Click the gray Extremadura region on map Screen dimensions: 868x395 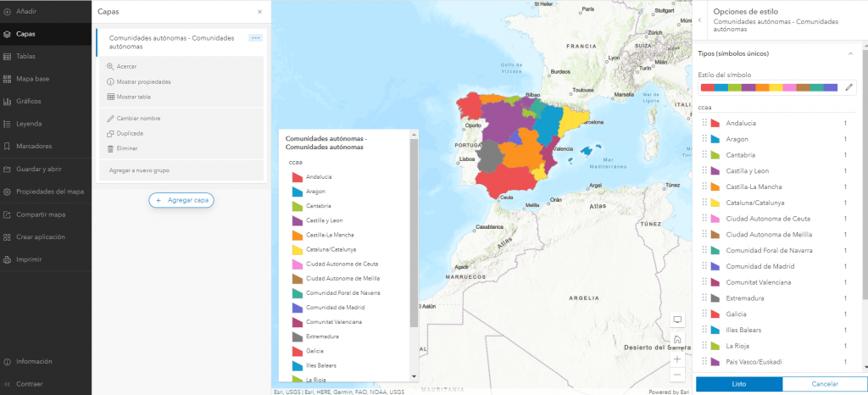(488, 157)
